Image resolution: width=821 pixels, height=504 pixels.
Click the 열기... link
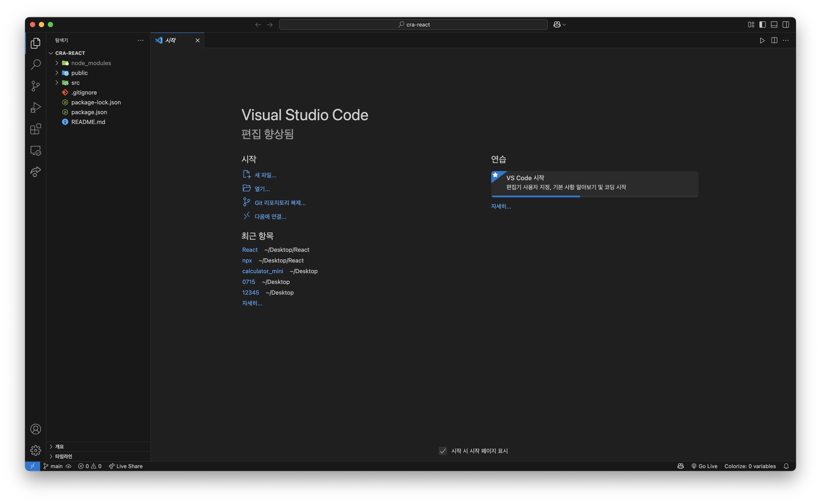coord(256,189)
